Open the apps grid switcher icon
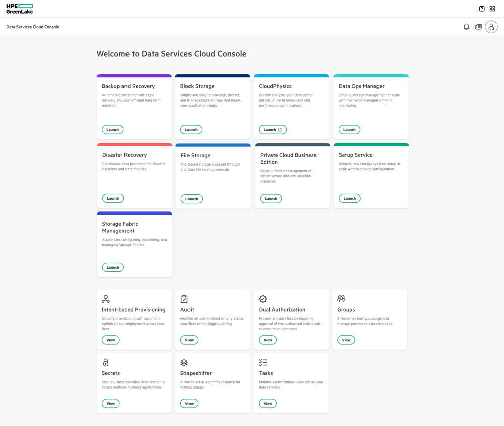 click(x=492, y=9)
